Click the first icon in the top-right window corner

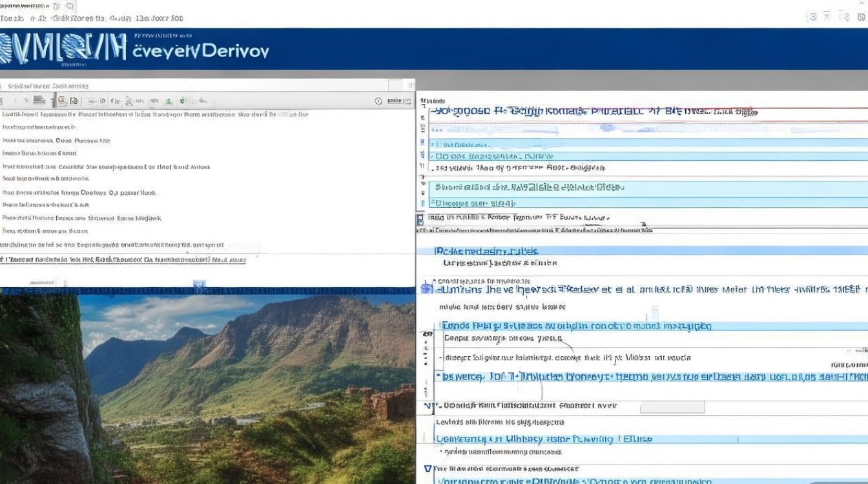click(813, 17)
